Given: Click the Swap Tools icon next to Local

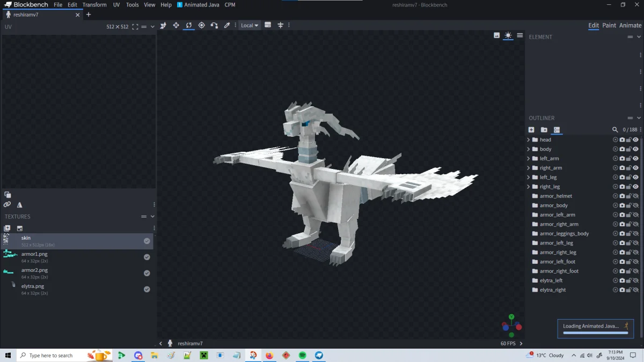Looking at the screenshot, I should tap(268, 25).
